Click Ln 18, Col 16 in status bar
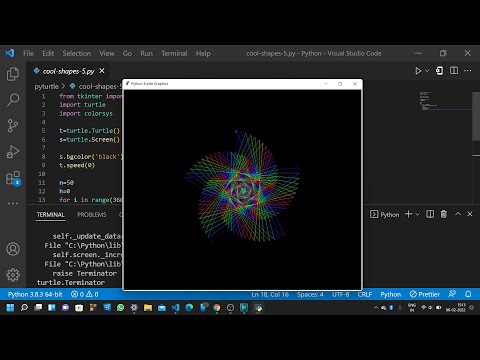The height and width of the screenshot is (360, 480). tap(270, 294)
